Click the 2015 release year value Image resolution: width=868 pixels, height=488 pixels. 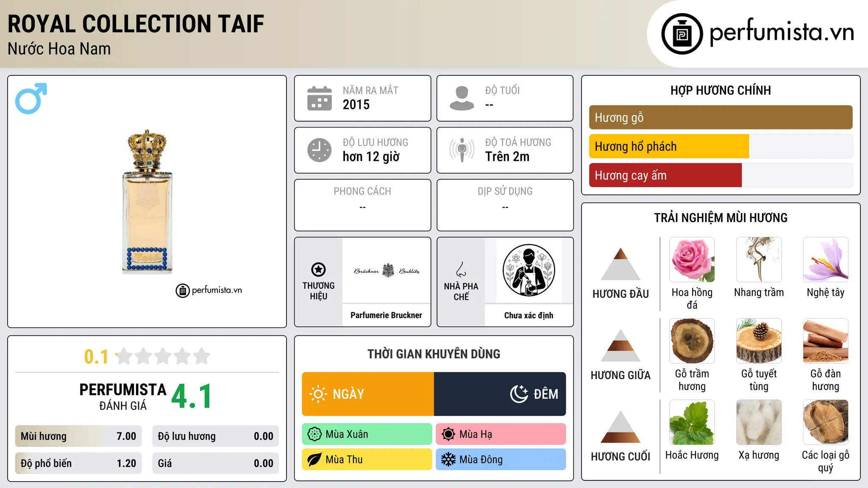tap(356, 105)
